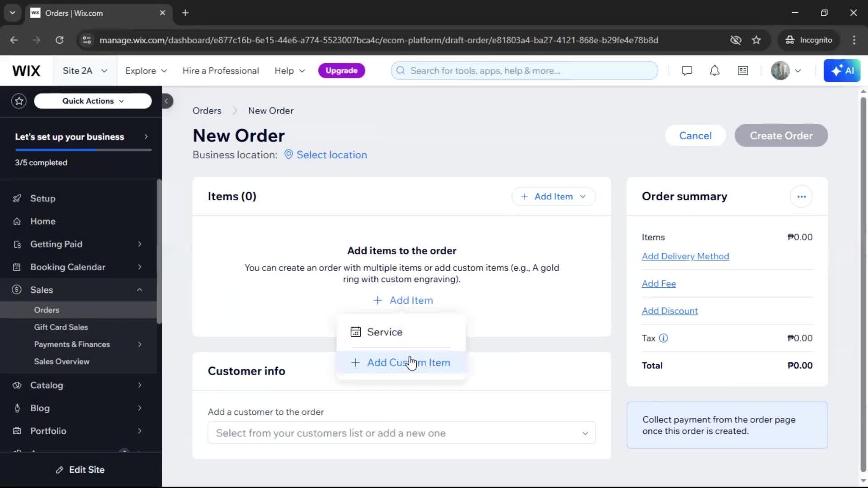This screenshot has width=868, height=488.
Task: Click the Cancel button
Action: tap(695, 136)
